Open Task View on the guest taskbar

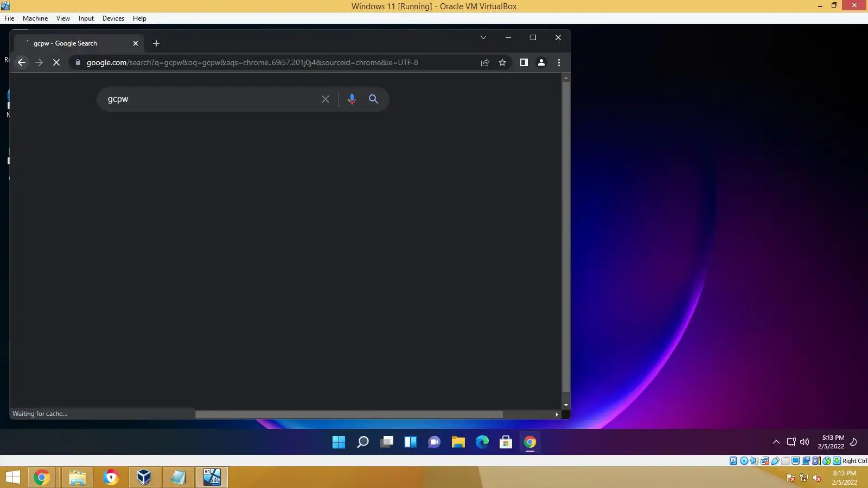pyautogui.click(x=387, y=442)
